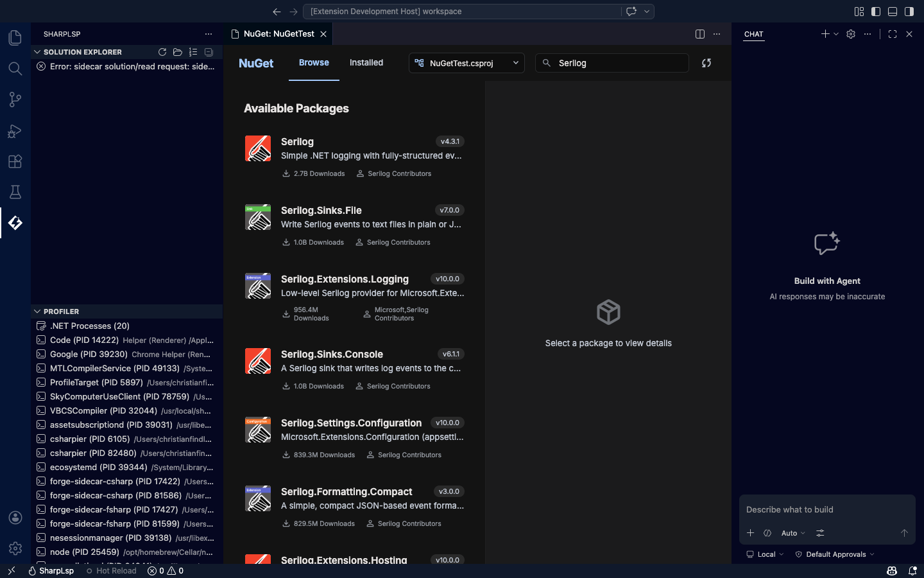Refresh the Solution Explorer
Screen dimensions: 924x578
point(162,52)
